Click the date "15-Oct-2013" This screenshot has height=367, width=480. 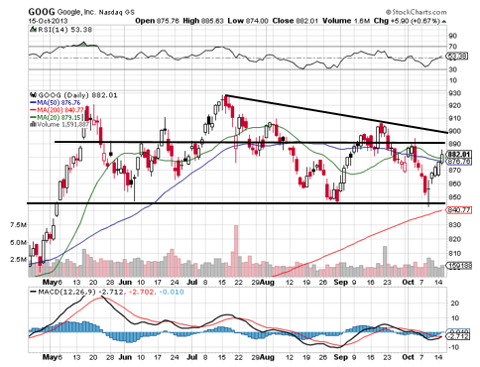click(x=48, y=21)
